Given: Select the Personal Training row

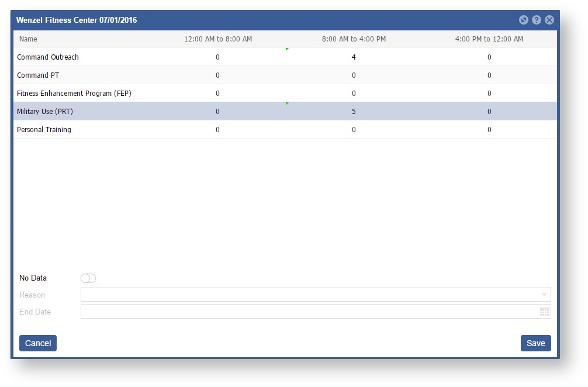Looking at the screenshot, I should 44,130.
